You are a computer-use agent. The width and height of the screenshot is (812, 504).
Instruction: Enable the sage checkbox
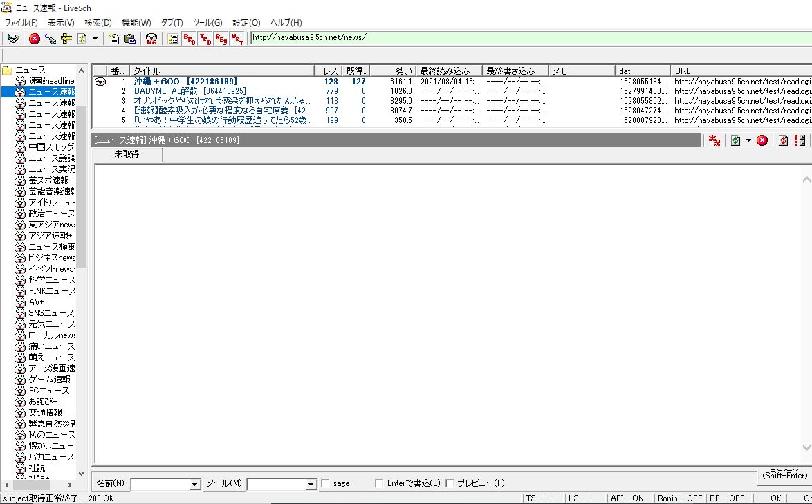pos(325,483)
